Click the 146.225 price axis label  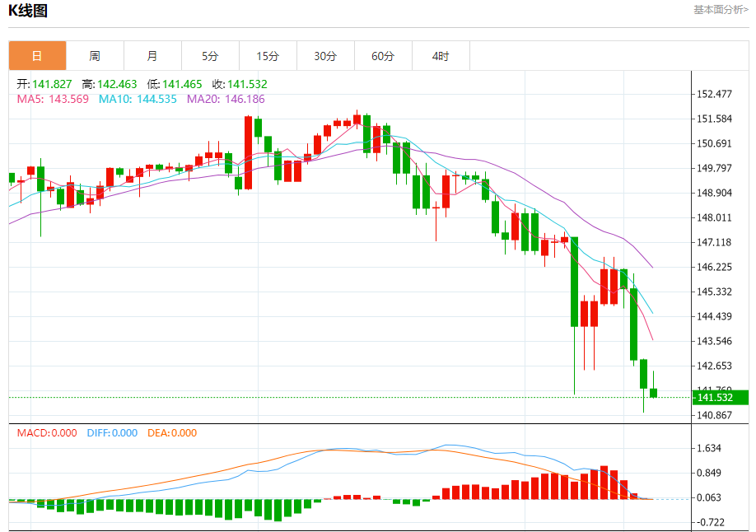(715, 267)
